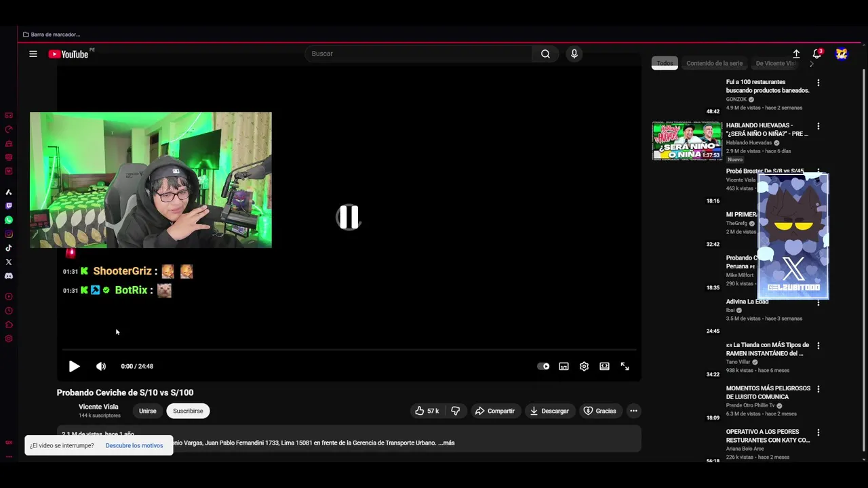The image size is (868, 488).
Task: Mute the video with the volume icon
Action: [x=101, y=366]
